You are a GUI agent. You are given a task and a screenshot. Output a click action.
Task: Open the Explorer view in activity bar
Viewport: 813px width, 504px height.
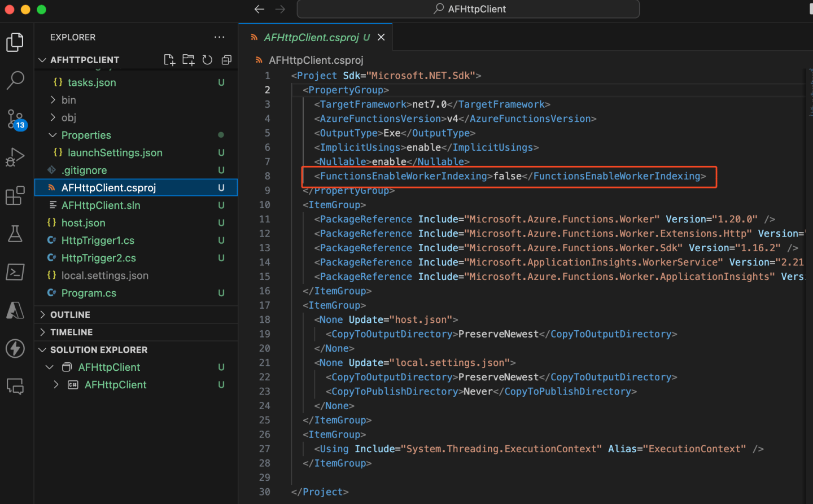15,42
